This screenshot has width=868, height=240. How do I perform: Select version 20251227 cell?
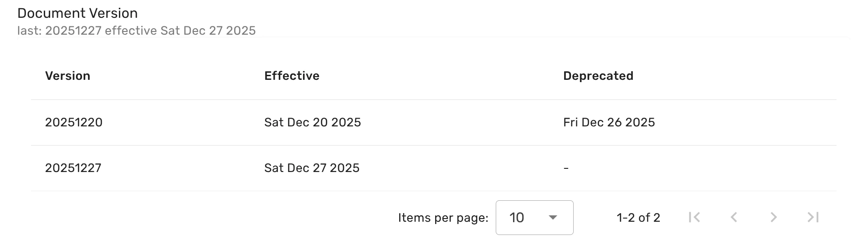[x=73, y=168]
